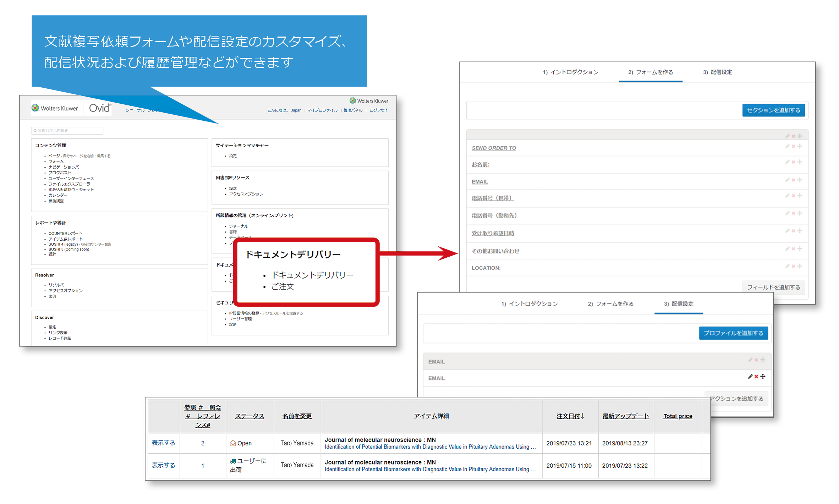Delete the お名前 field with its X icon

point(793,162)
